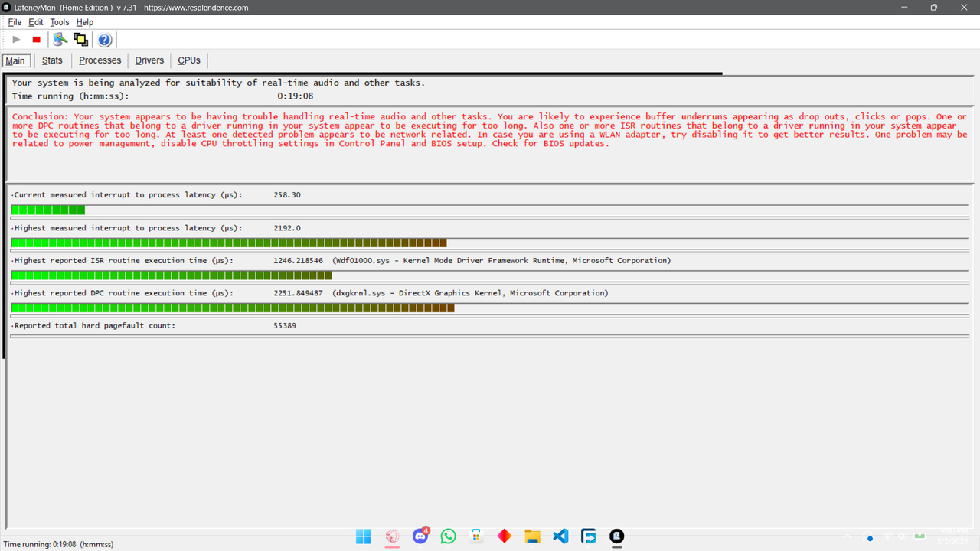Click the volume icon in system tray
980x551 pixels.
[x=903, y=536]
